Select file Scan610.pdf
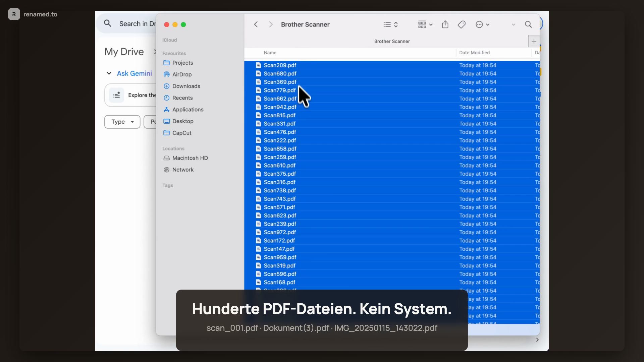644x362 pixels. 392,165
